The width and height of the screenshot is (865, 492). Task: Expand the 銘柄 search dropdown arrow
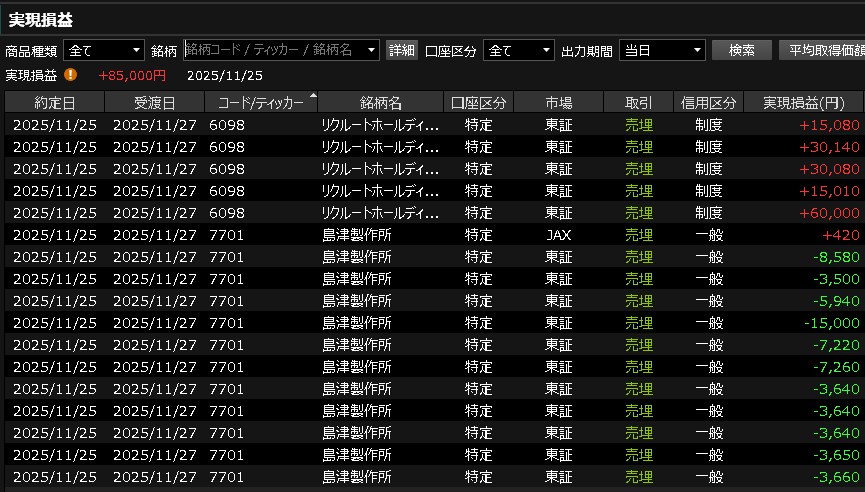[372, 50]
